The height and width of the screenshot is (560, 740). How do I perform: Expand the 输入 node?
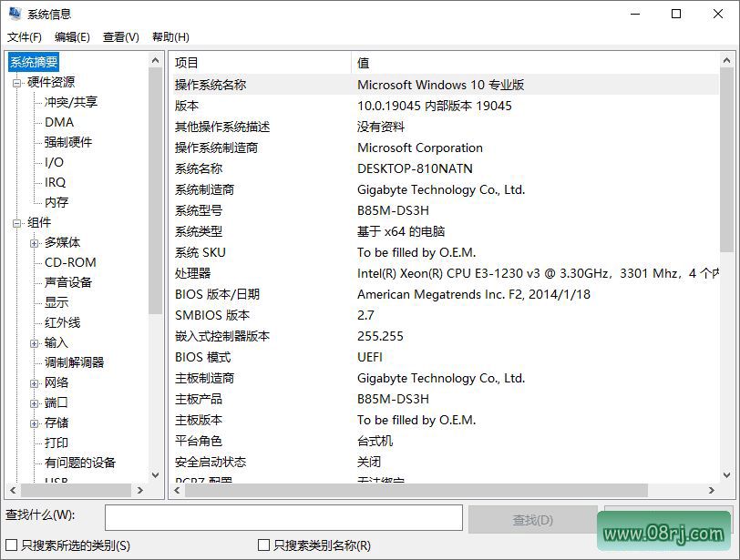[x=34, y=343]
